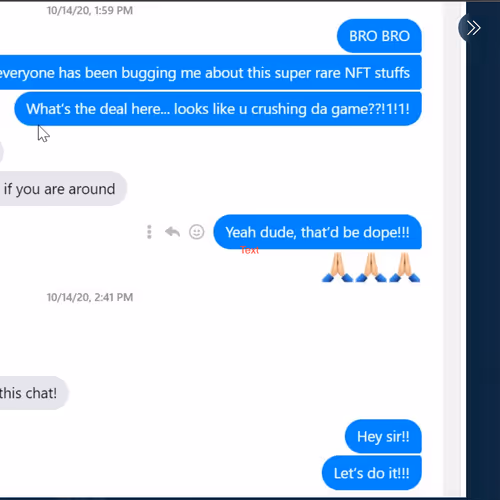Image resolution: width=500 pixels, height=500 pixels.
Task: Select the 'this chat!' message bubble
Action: pos(34,393)
